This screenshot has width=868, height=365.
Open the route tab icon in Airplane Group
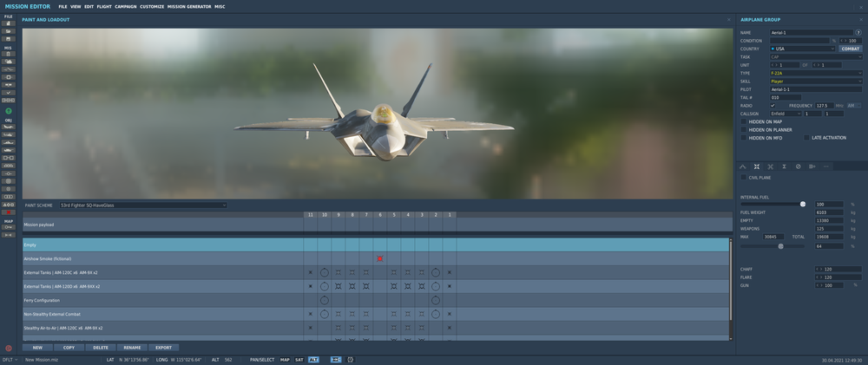pyautogui.click(x=742, y=166)
